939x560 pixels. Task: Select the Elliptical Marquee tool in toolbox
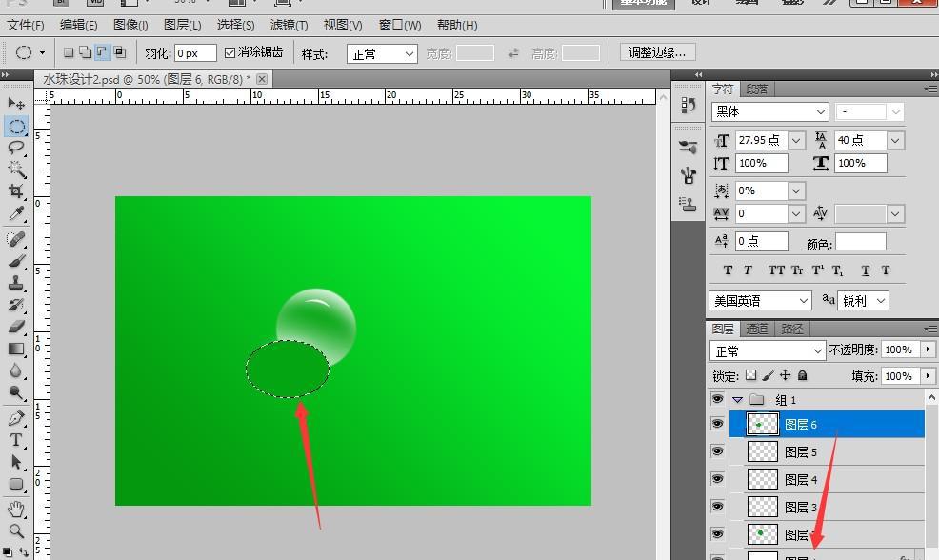click(x=16, y=127)
